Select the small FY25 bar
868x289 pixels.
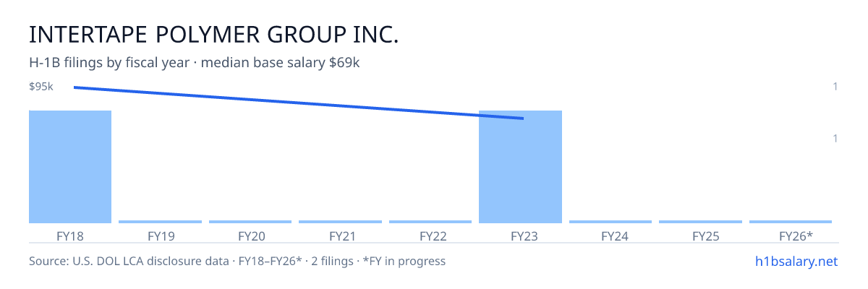point(700,222)
